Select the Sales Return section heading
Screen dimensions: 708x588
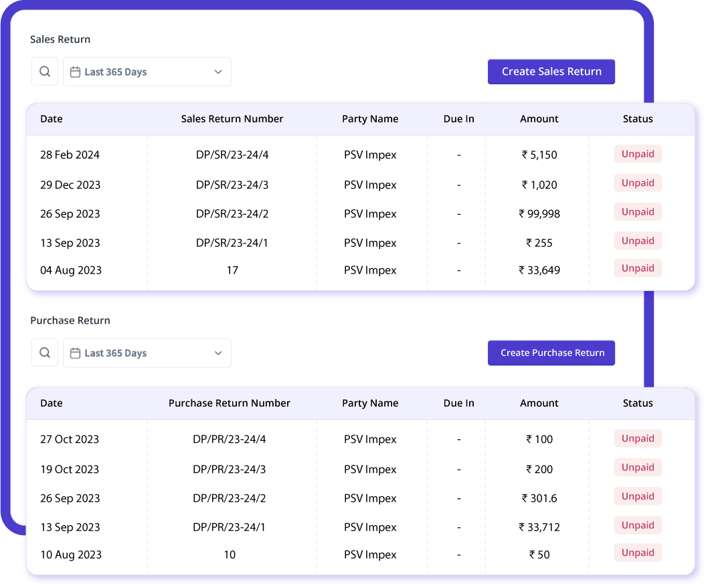(60, 39)
